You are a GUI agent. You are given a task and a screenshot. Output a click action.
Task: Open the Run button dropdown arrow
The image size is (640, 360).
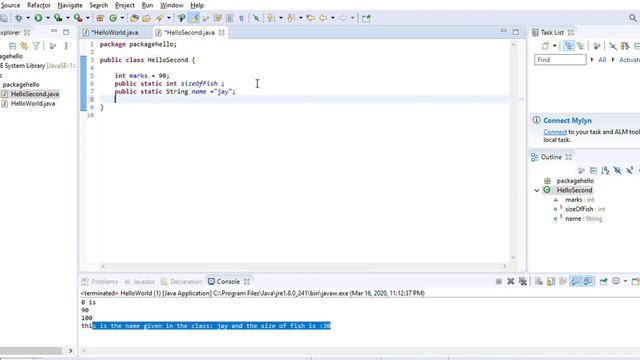(47, 18)
